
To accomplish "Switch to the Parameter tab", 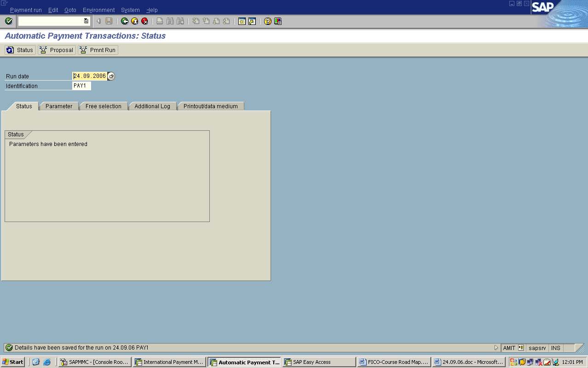I will (x=59, y=106).
